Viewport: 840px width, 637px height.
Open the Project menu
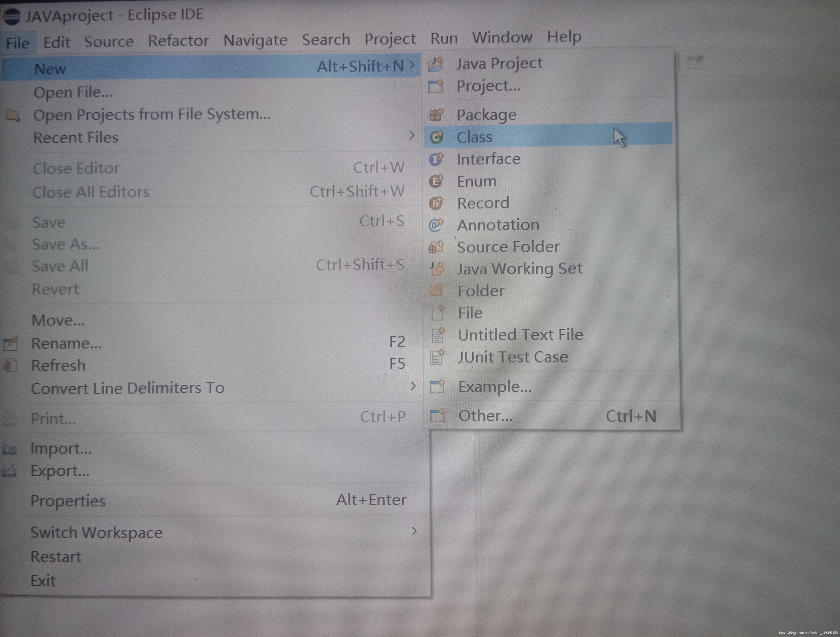pyautogui.click(x=390, y=39)
